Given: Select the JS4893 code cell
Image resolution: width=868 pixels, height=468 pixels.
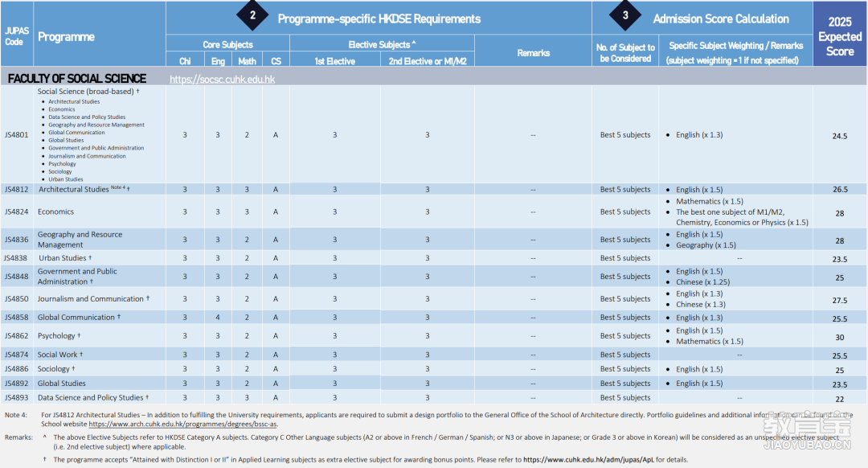Looking at the screenshot, I should point(17,398).
